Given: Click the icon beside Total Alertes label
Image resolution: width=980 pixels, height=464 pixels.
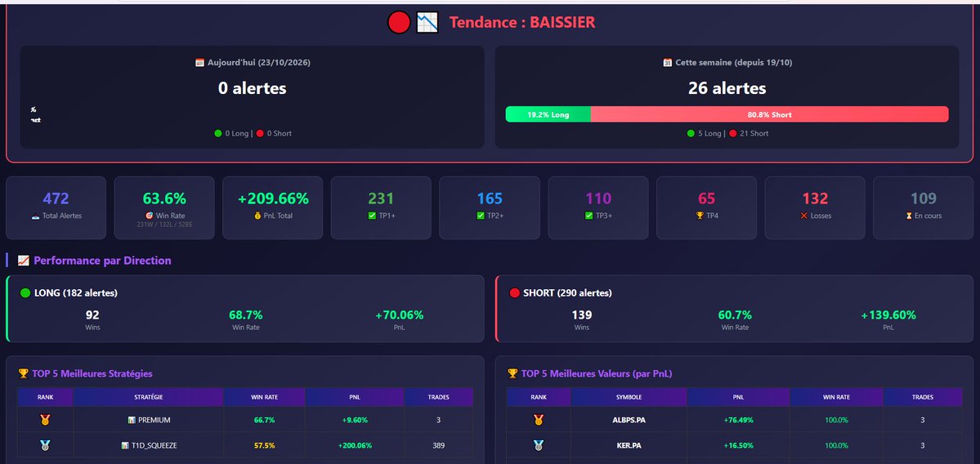Looking at the screenshot, I should click(35, 216).
